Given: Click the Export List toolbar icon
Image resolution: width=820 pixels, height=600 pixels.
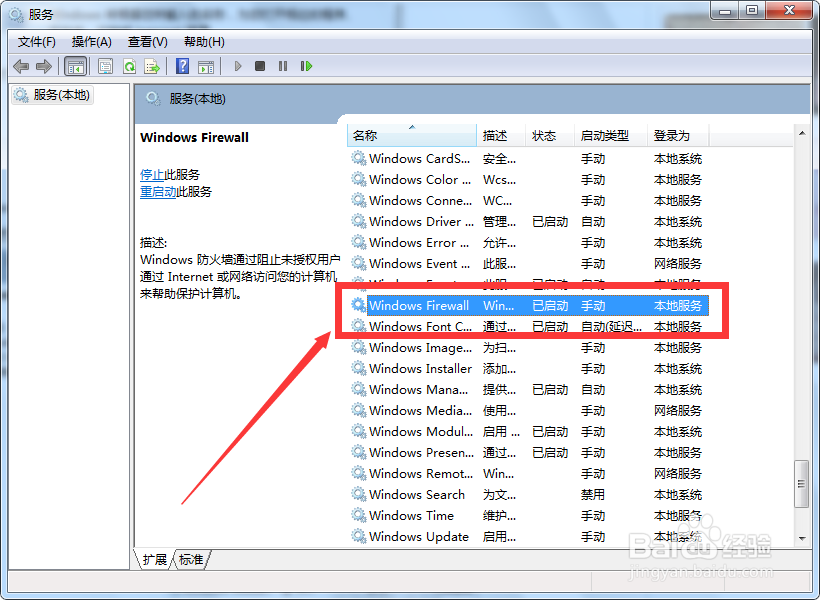Looking at the screenshot, I should click(x=152, y=66).
